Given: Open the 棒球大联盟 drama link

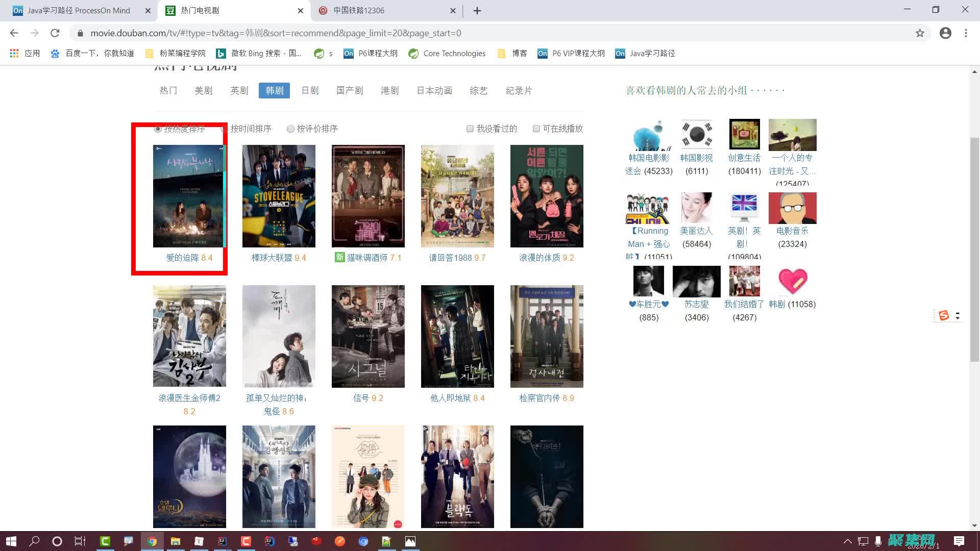Looking at the screenshot, I should (273, 258).
